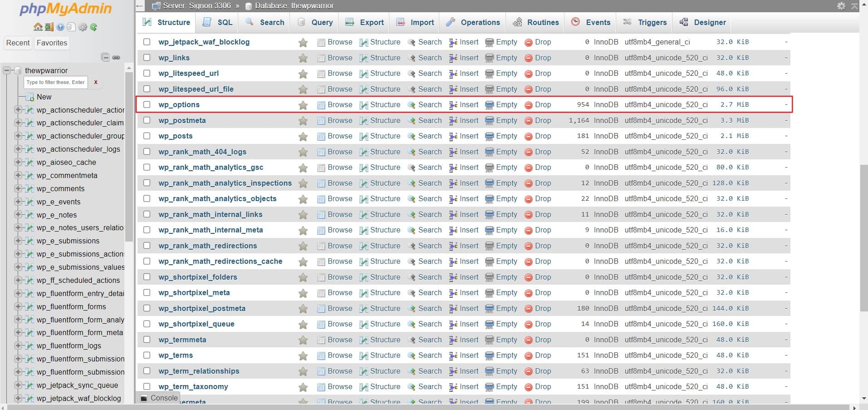Expand wp_comments tree node
Viewport: 868px width, 410px height.
[x=18, y=188]
